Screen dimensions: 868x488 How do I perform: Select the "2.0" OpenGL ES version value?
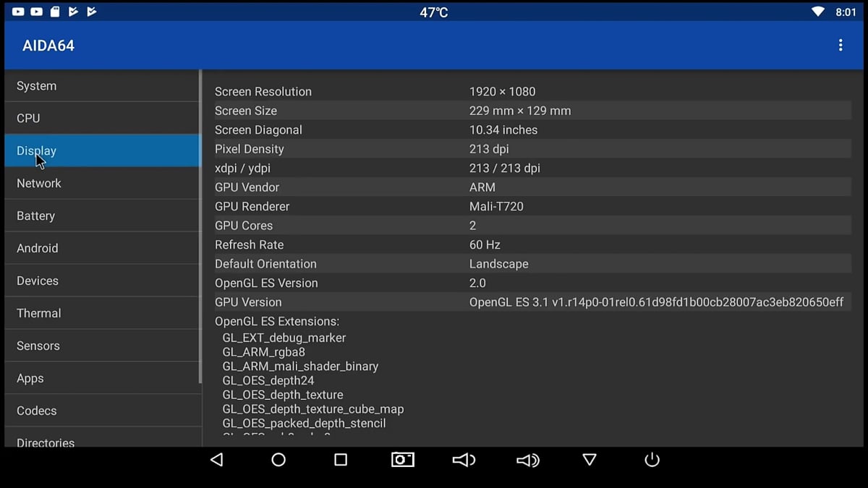coord(477,283)
